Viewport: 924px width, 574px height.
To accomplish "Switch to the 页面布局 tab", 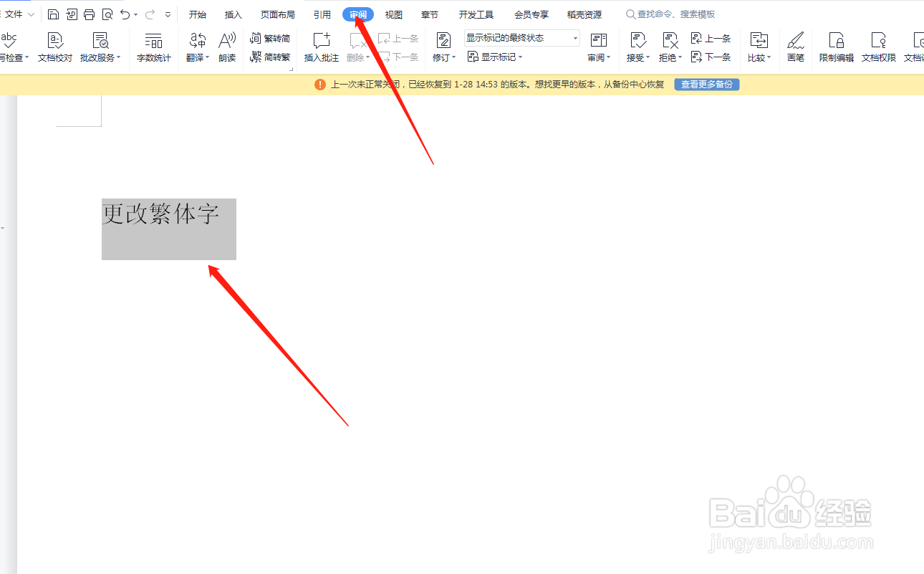I will 278,14.
